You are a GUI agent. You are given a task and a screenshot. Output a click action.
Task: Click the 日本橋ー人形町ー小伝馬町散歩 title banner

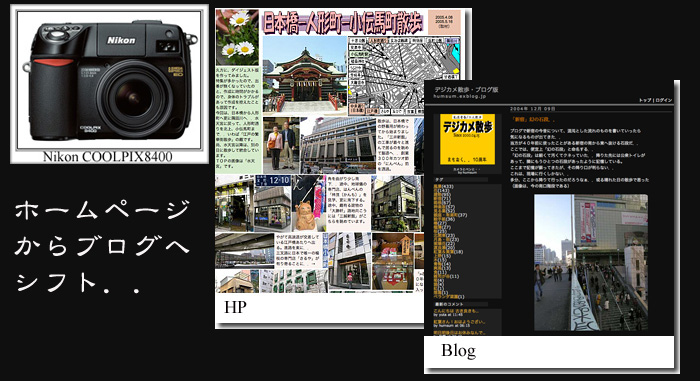342,22
